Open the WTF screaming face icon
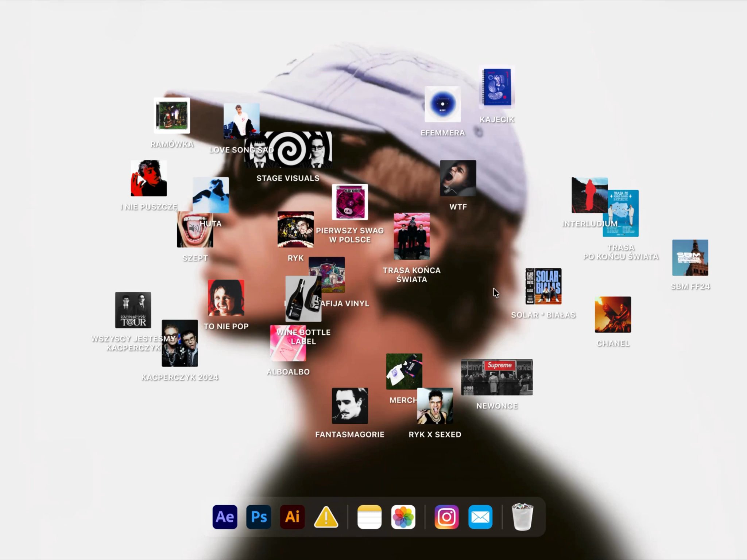 (x=458, y=178)
